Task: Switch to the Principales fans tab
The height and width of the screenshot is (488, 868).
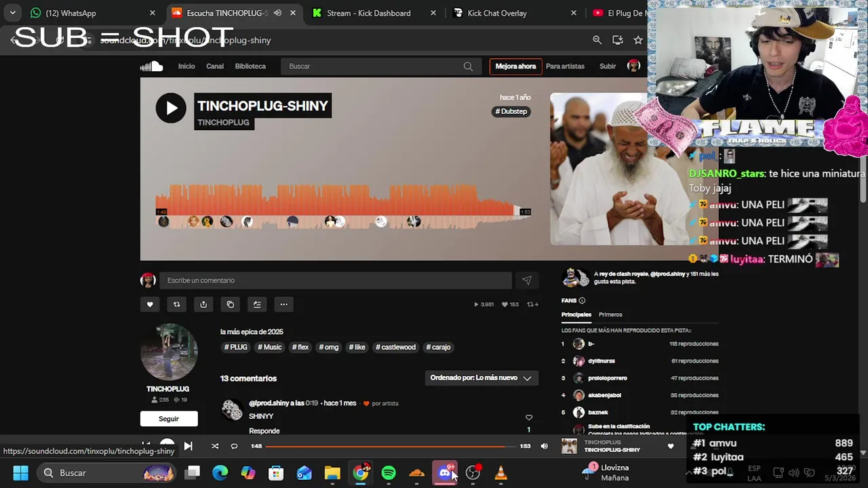Action: tap(576, 314)
